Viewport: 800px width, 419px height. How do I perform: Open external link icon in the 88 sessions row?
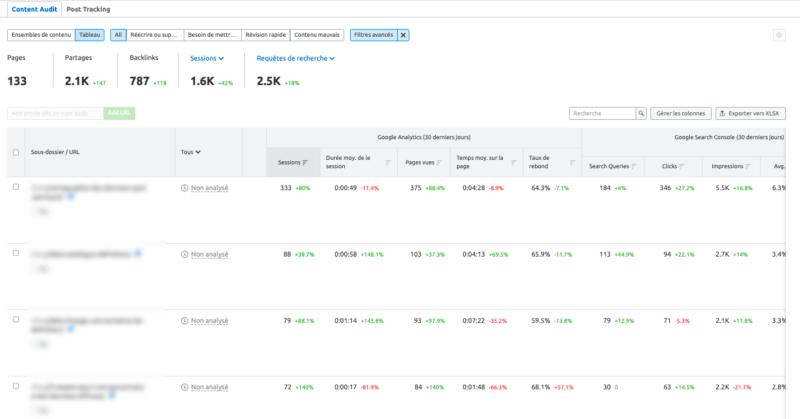138,254
